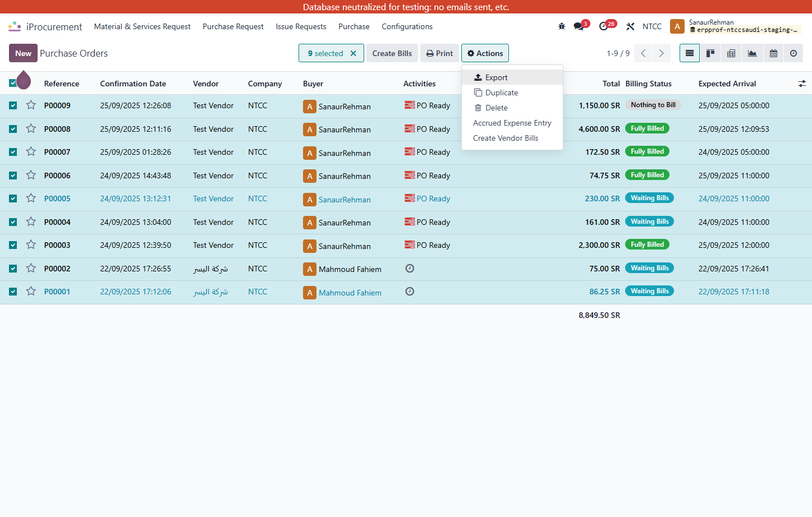Click the New button
This screenshot has height=517, width=812.
tap(23, 53)
